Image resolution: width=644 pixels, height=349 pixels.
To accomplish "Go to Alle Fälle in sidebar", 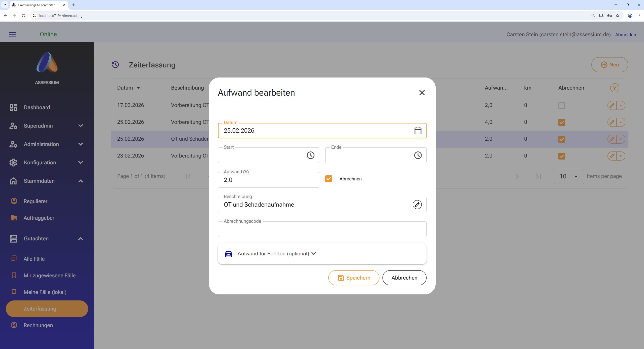I will coord(34,259).
